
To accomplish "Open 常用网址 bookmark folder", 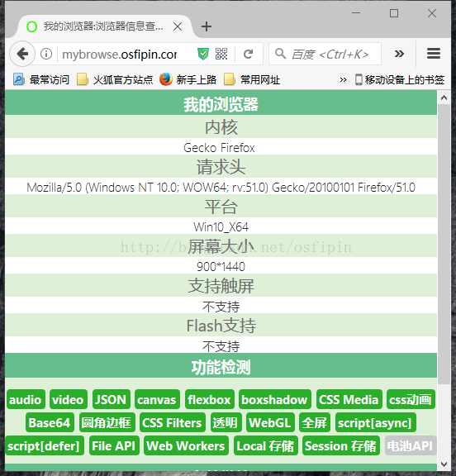I will pyautogui.click(x=252, y=80).
